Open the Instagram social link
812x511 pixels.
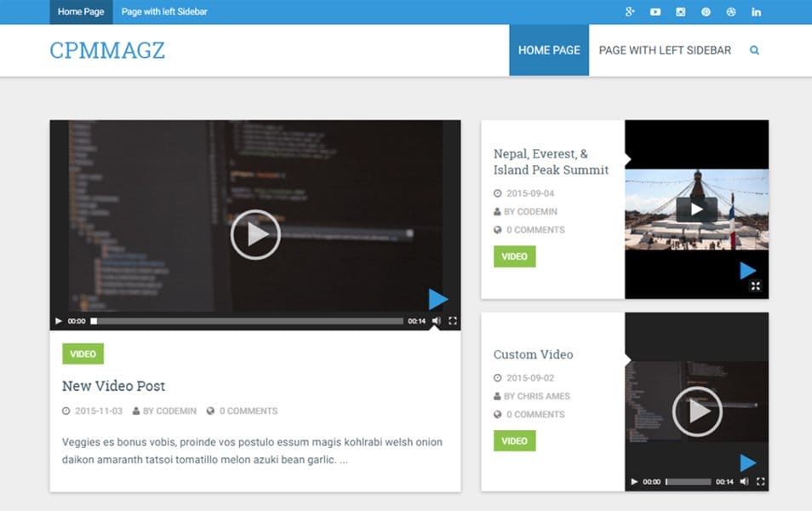click(x=680, y=12)
